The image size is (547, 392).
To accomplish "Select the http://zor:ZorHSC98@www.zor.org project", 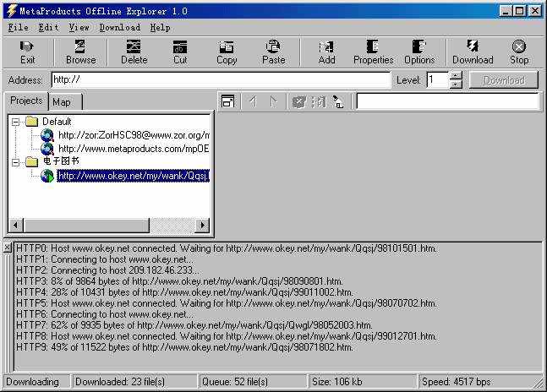I will click(134, 135).
